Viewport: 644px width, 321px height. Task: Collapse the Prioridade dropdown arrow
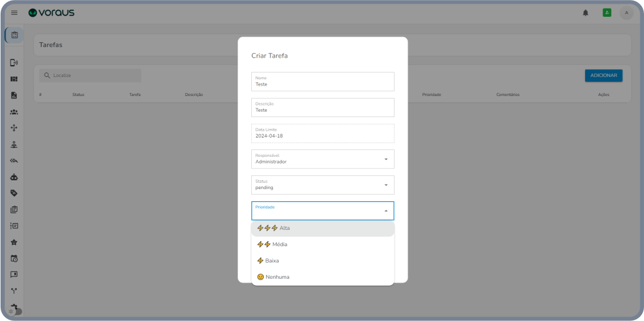(385, 211)
